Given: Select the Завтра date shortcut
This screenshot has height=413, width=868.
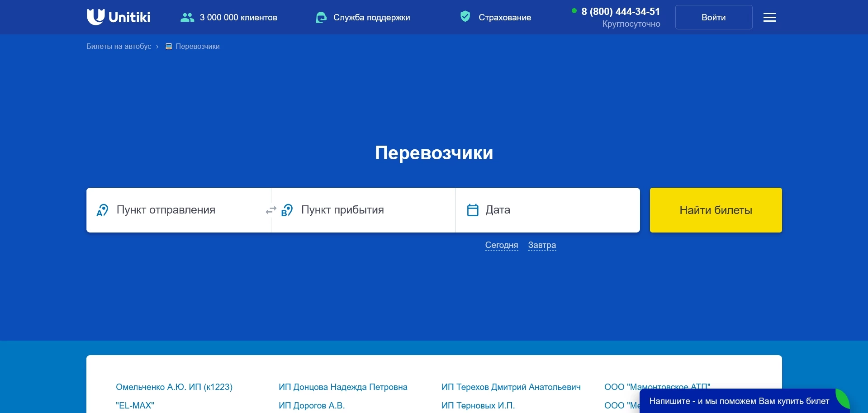Looking at the screenshot, I should click(542, 245).
